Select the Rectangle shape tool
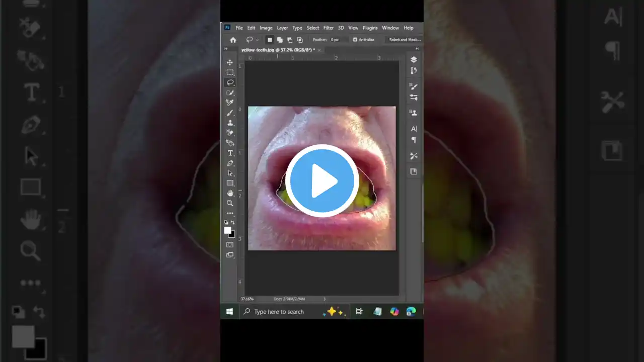Image resolution: width=644 pixels, height=362 pixels. point(230,183)
